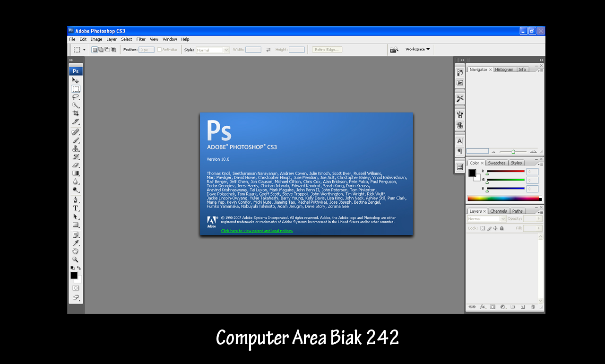605x364 pixels.
Task: Select the Slice tool
Action: [76, 121]
